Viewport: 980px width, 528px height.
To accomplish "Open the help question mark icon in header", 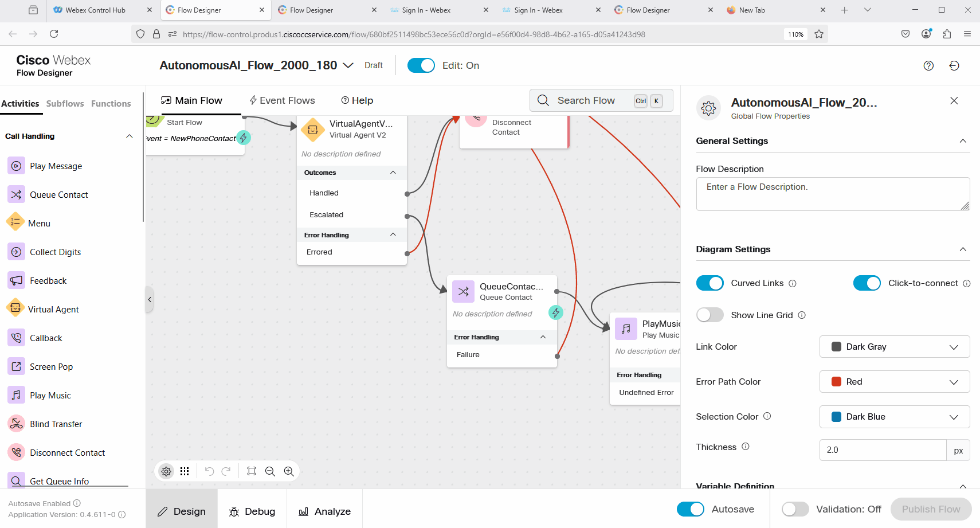I will 928,66.
